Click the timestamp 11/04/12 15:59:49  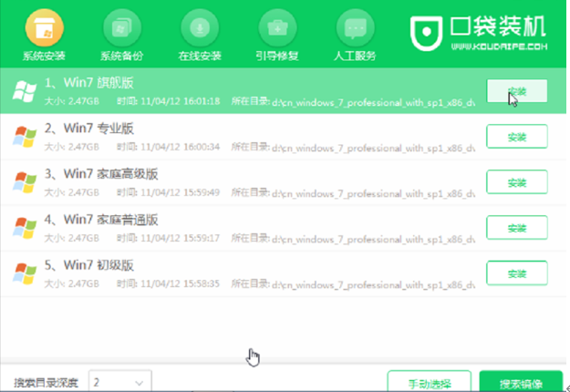click(x=181, y=192)
